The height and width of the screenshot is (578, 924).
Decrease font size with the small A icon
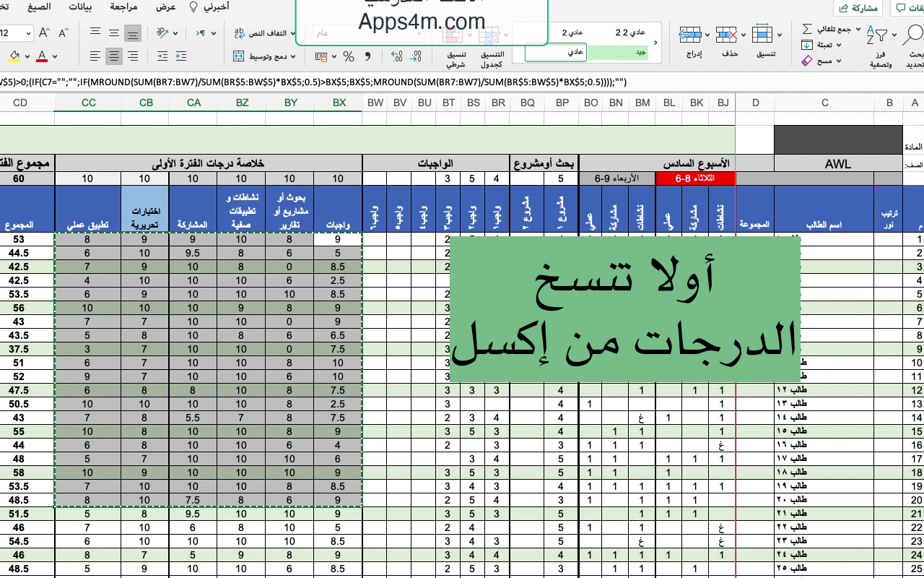point(64,33)
